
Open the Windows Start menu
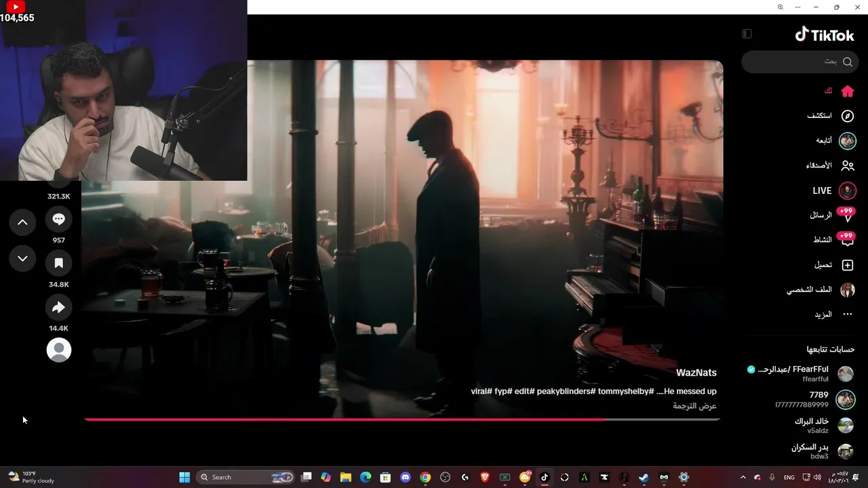pos(184,477)
